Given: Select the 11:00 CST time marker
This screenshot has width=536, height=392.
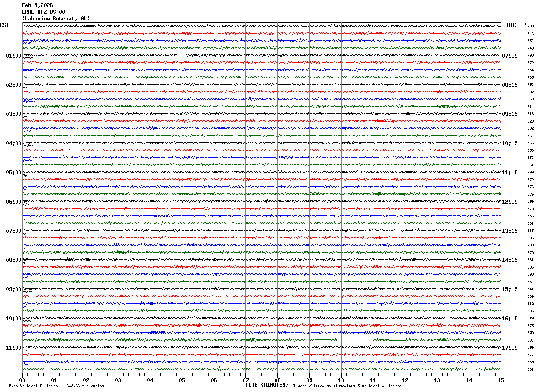Looking at the screenshot, I should coord(13,348).
